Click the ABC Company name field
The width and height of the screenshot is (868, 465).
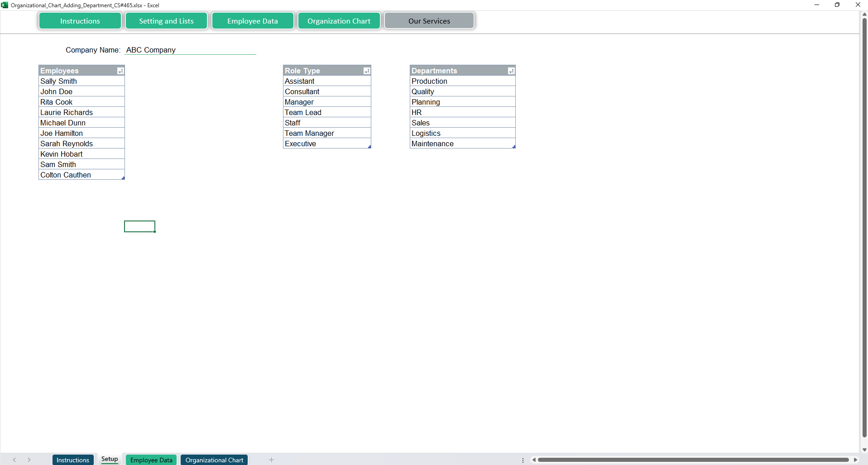(190, 50)
